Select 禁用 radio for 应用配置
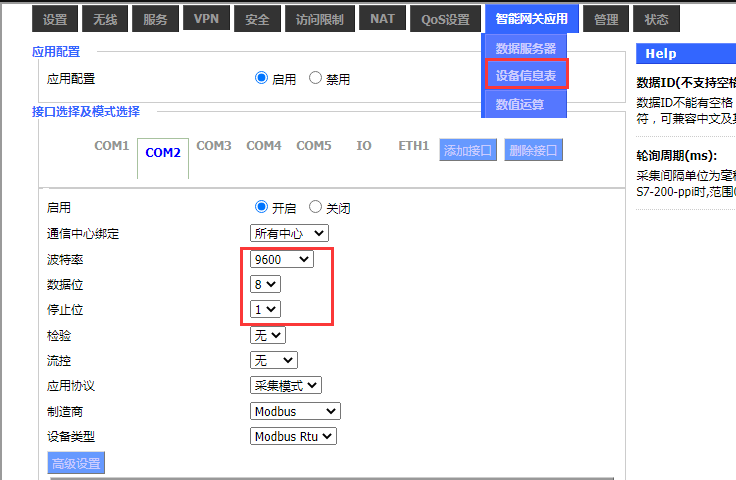Image resolution: width=736 pixels, height=480 pixels. coord(315,78)
